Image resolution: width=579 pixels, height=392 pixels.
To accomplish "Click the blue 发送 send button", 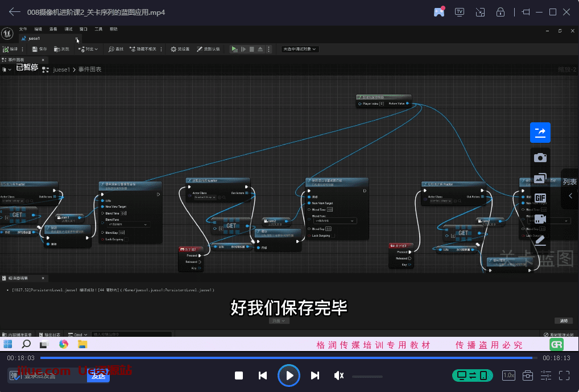I will point(98,376).
